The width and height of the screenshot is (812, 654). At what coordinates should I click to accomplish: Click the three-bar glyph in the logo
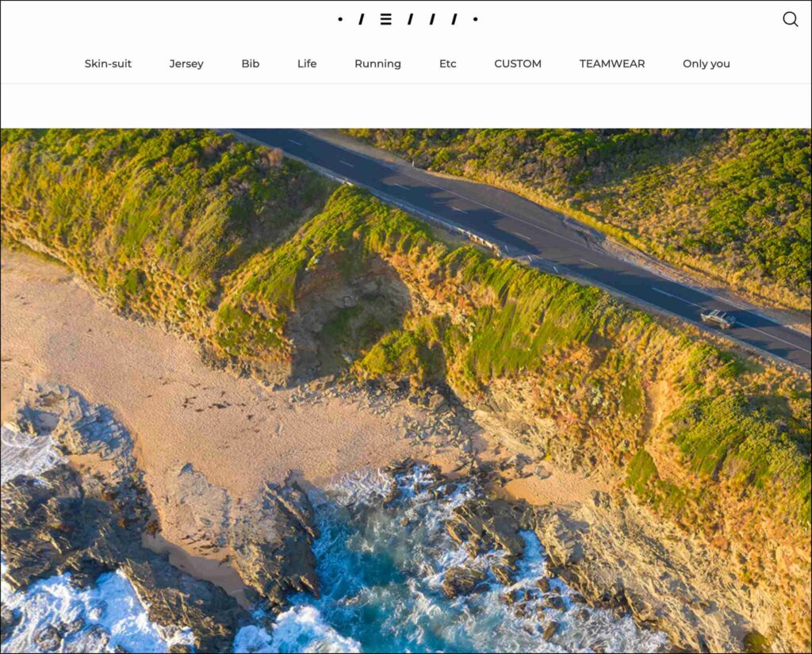click(385, 19)
